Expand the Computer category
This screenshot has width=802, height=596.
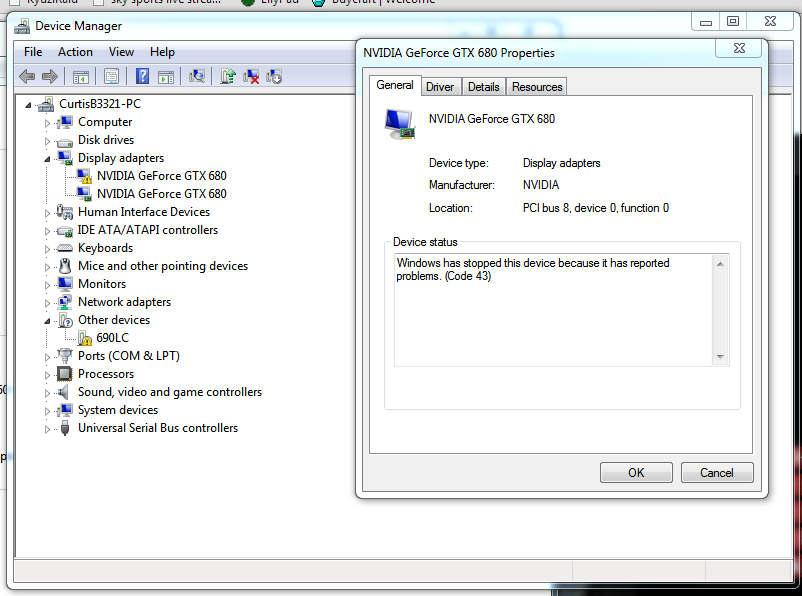click(47, 123)
